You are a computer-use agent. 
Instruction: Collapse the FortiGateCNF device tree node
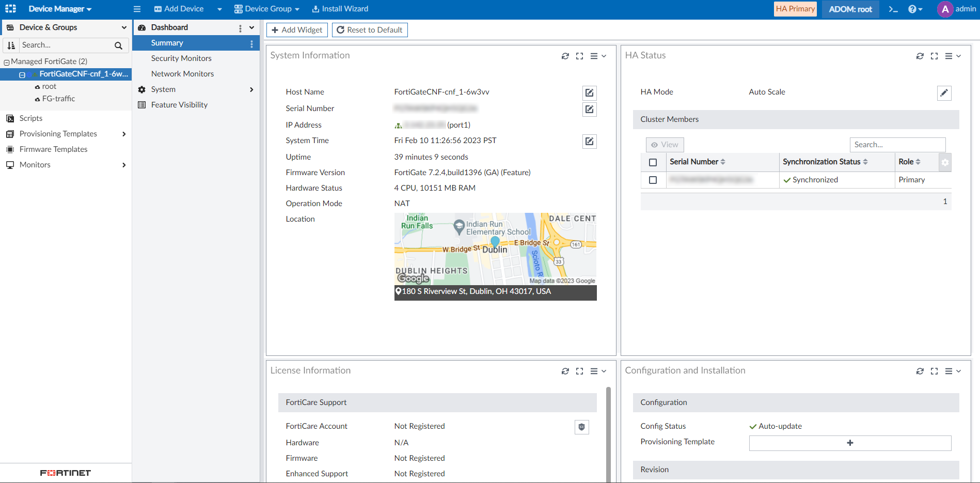[22, 75]
